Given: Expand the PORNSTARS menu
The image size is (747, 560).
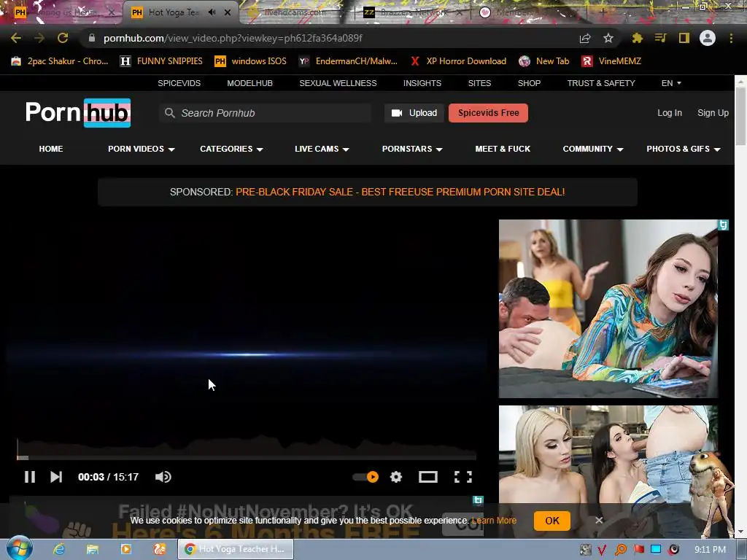Looking at the screenshot, I should [412, 149].
